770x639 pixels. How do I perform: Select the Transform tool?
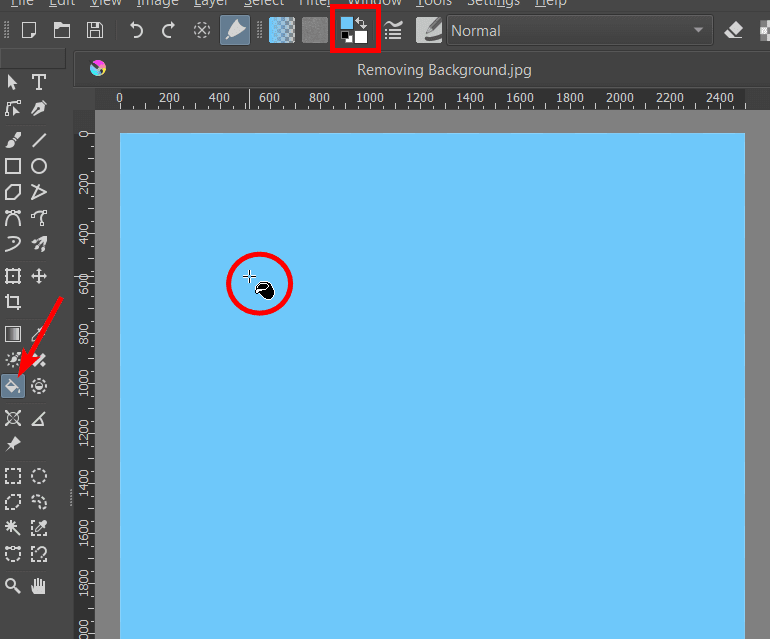coord(13,276)
